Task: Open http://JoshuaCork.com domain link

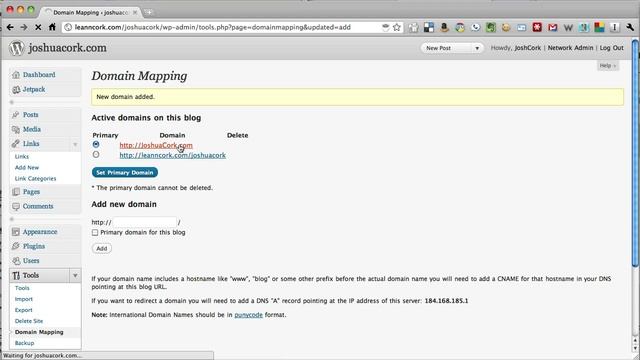Action: pyautogui.click(x=156, y=145)
